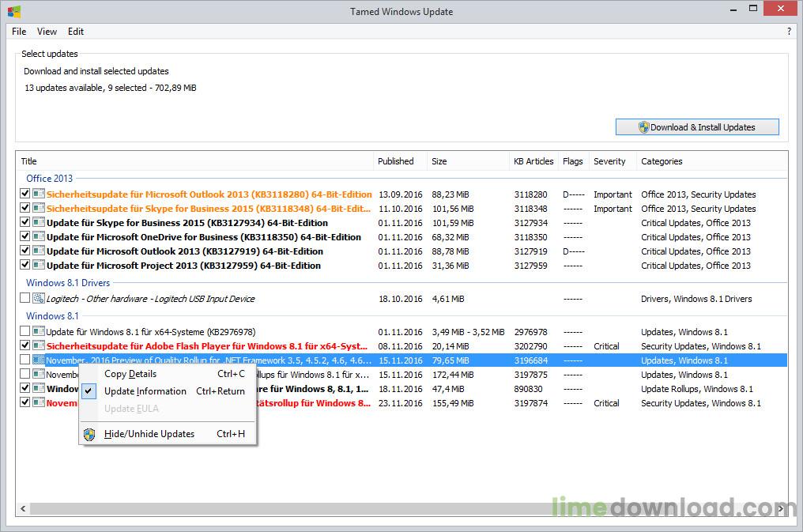Click the update icon beside KB2976978 row
This screenshot has height=532, width=803.
(39, 332)
